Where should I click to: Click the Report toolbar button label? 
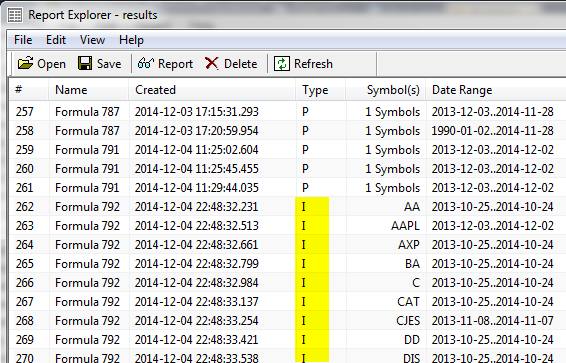click(x=175, y=64)
